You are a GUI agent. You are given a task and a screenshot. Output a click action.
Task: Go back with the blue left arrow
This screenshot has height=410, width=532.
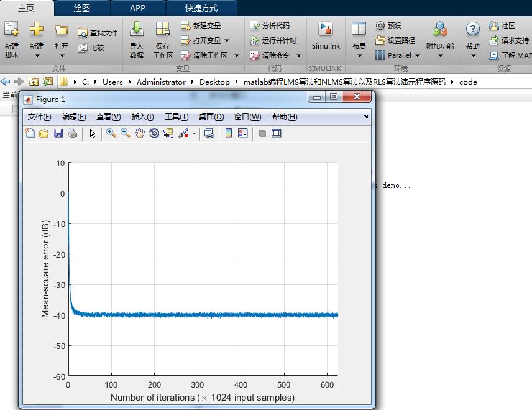coord(6,82)
